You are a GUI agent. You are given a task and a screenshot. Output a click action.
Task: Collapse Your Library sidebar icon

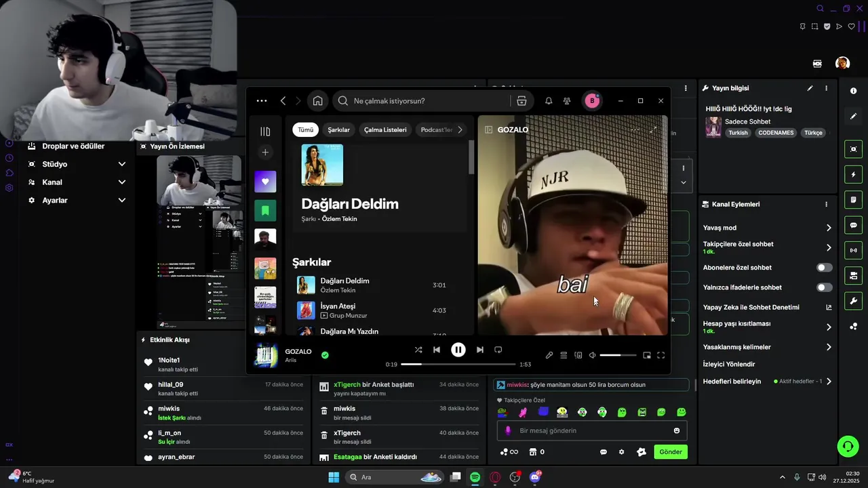pos(265,131)
